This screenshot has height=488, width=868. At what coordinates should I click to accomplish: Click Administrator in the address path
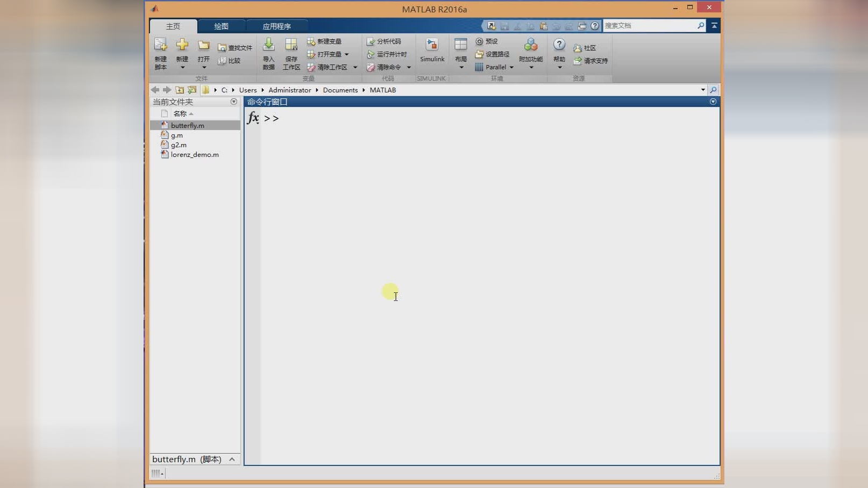point(290,90)
